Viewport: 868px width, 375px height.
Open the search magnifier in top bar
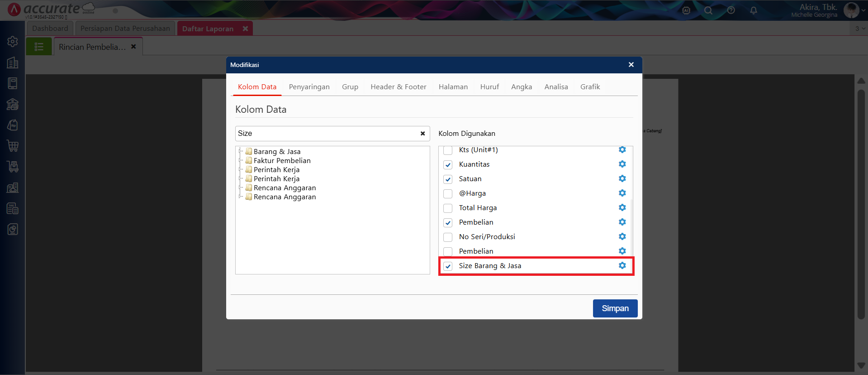pyautogui.click(x=708, y=10)
